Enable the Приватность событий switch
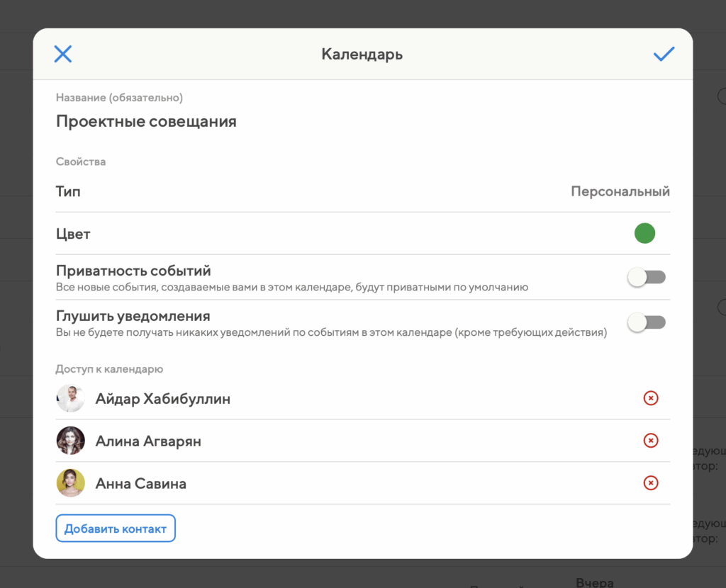The height and width of the screenshot is (588, 726). tap(646, 278)
